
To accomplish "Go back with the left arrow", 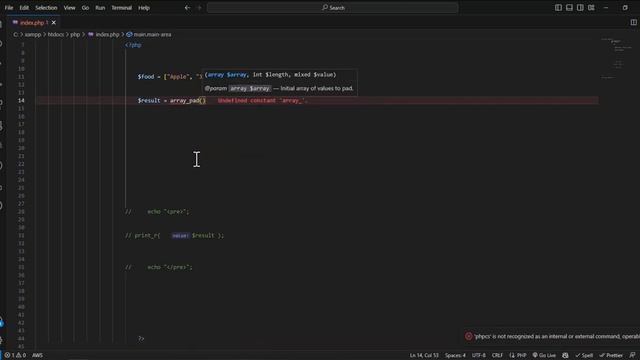I will click(x=187, y=8).
